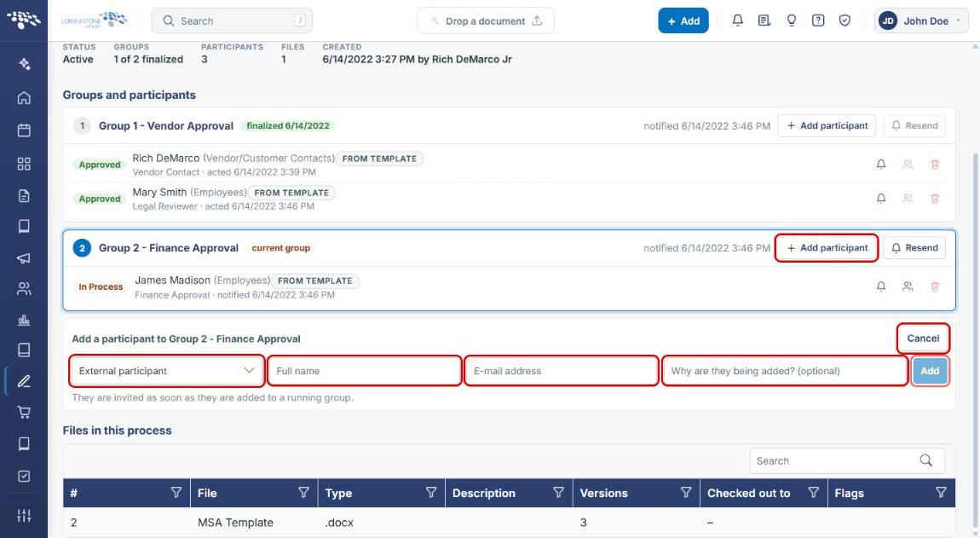Viewport: 980px width, 538px height.
Task: Click Resend for Group 1
Action: click(914, 125)
